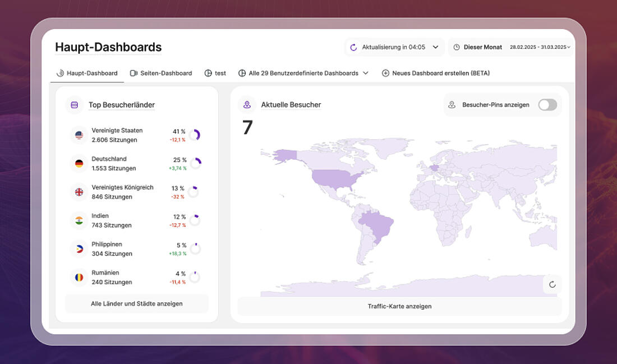The image size is (617, 364).
Task: Click the 12 % donut indicator
Action: pos(195,220)
